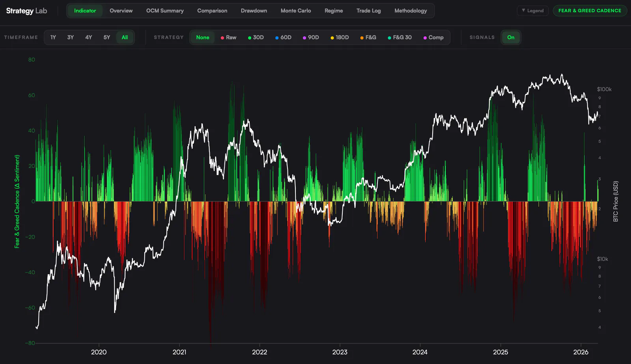Select the Raw strategy
Viewport: 631px width, 364px height.
click(x=228, y=37)
